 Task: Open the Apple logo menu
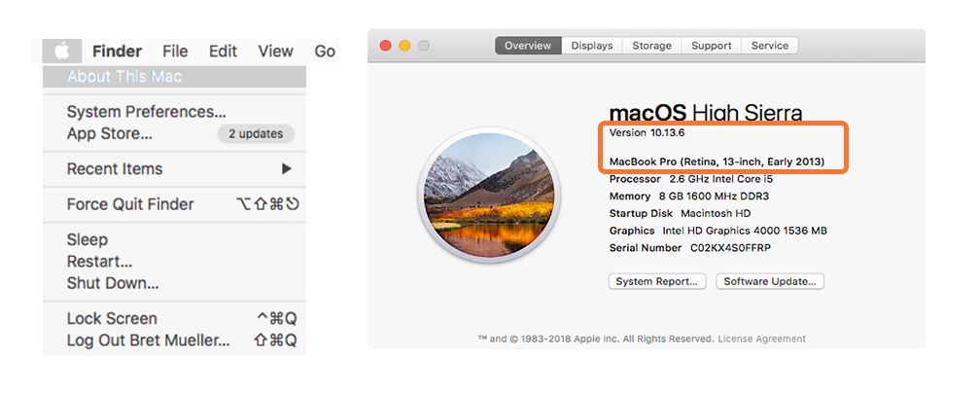pyautogui.click(x=62, y=51)
